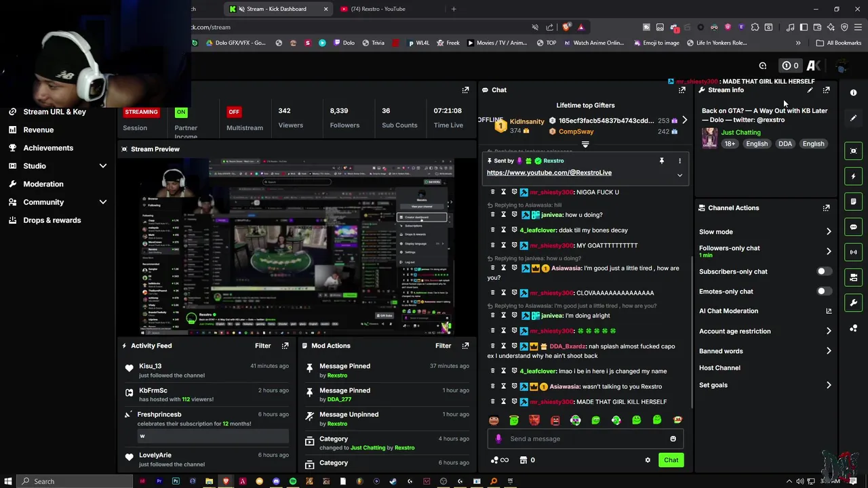Toggle the camera widget in right sidebar

tap(854, 277)
